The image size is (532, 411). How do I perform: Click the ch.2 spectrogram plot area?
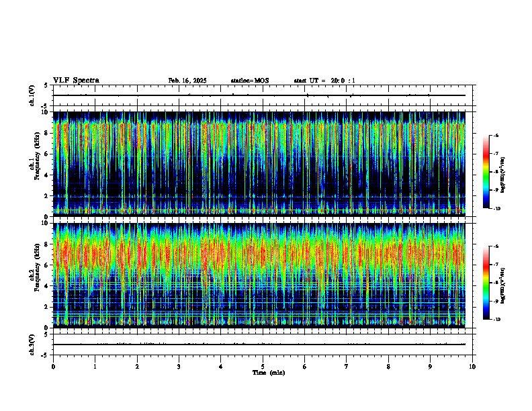(259, 275)
